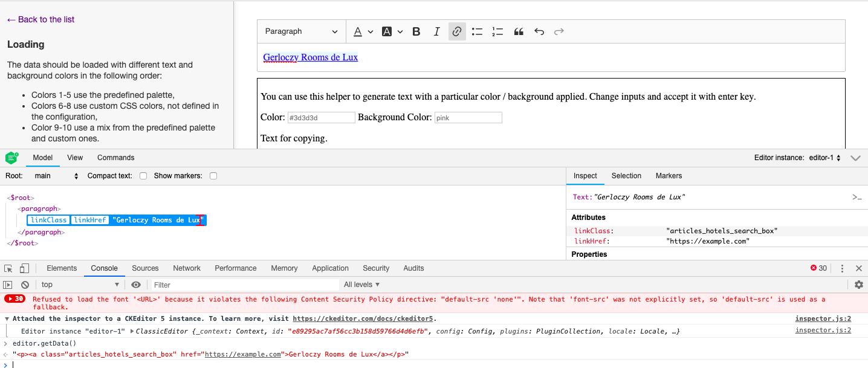Switch to the View tab
The image size is (868, 368).
pos(75,158)
